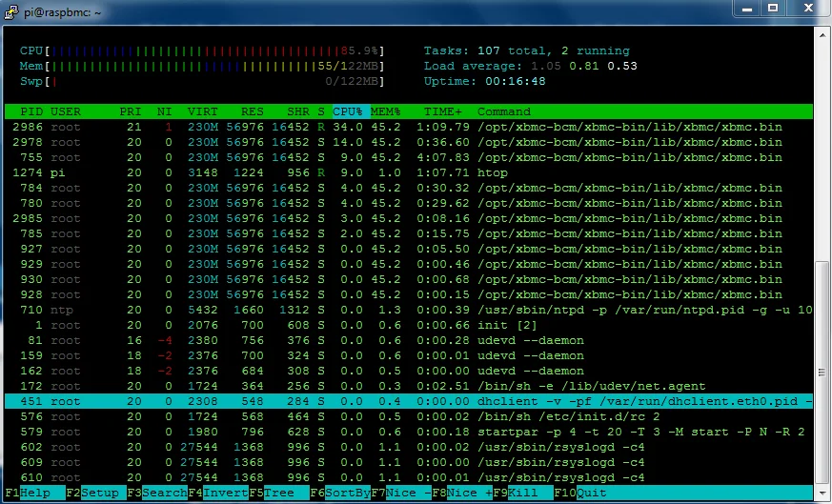Click the scrollbar up arrow
The height and width of the screenshot is (504, 832).
(x=822, y=34)
